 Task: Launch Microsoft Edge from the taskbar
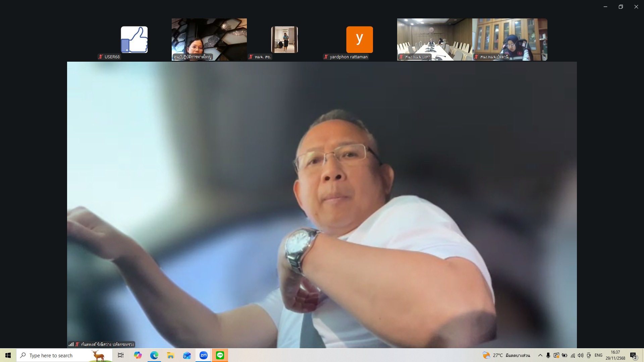click(154, 355)
